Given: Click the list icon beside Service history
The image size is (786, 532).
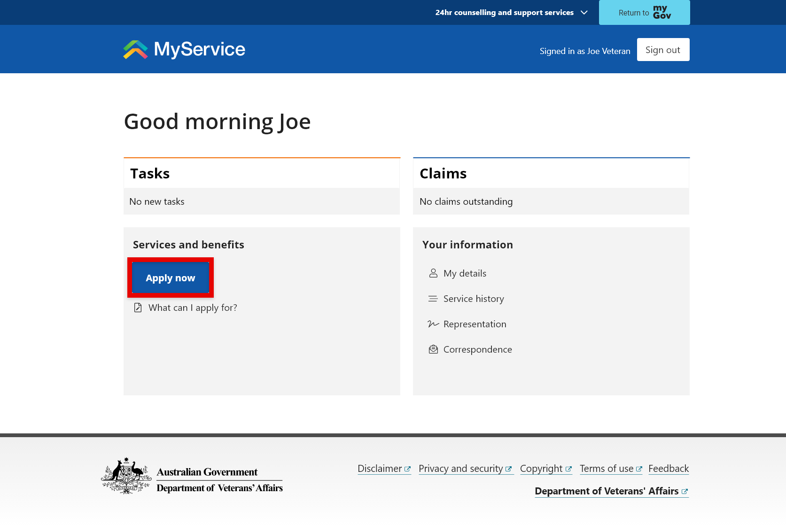Looking at the screenshot, I should [x=433, y=299].
